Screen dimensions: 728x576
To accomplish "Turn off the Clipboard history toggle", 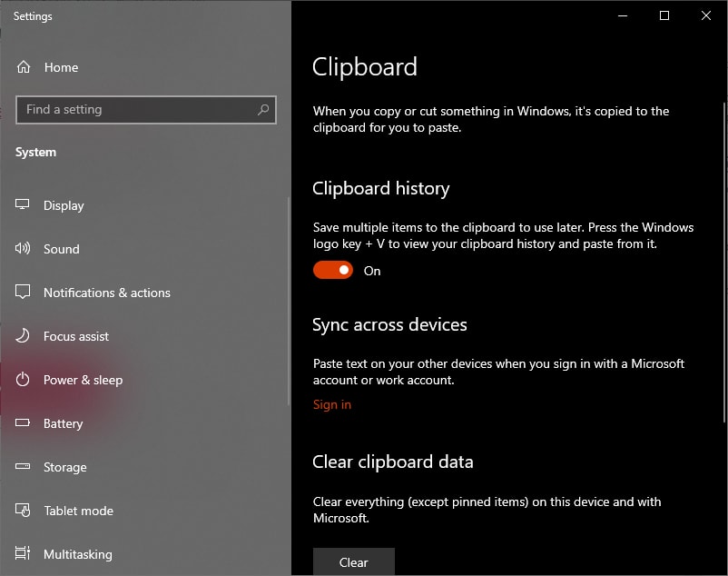I will click(333, 270).
